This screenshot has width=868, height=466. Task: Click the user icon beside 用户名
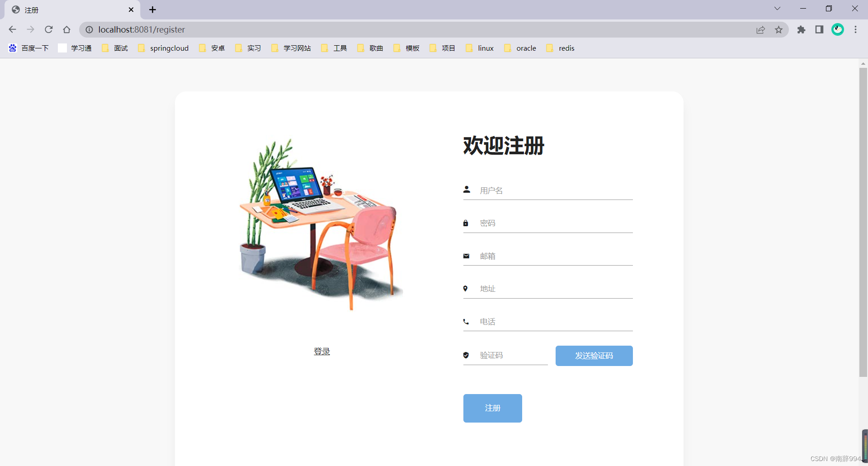click(x=467, y=190)
